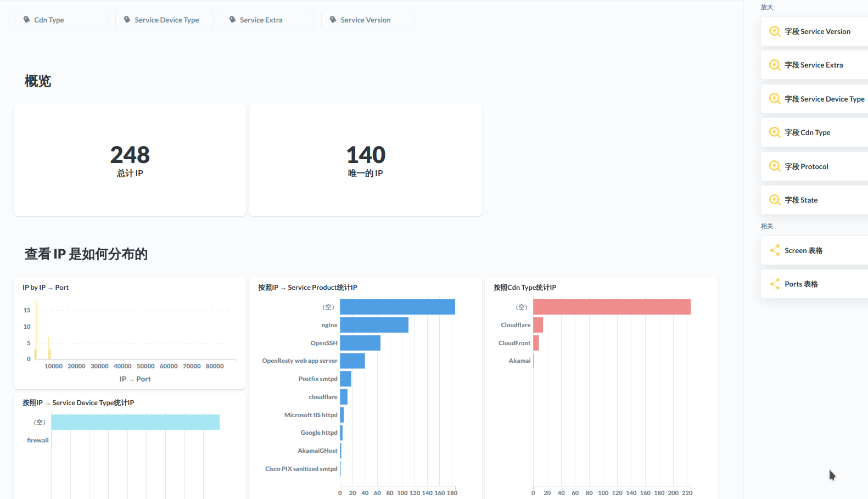This screenshot has height=499, width=868.
Task: Click the 248 总计 IP card
Action: coord(130,160)
